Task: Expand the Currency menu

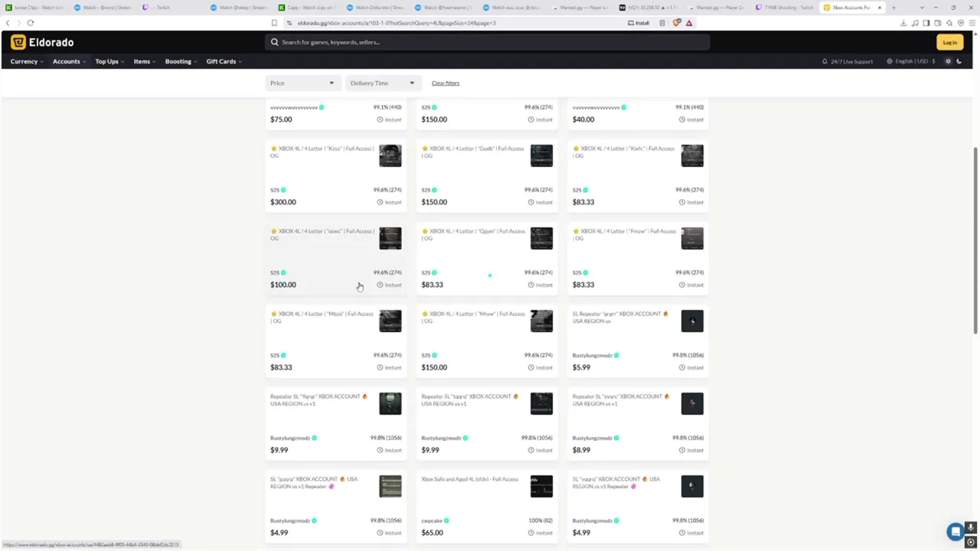Action: click(x=26, y=61)
